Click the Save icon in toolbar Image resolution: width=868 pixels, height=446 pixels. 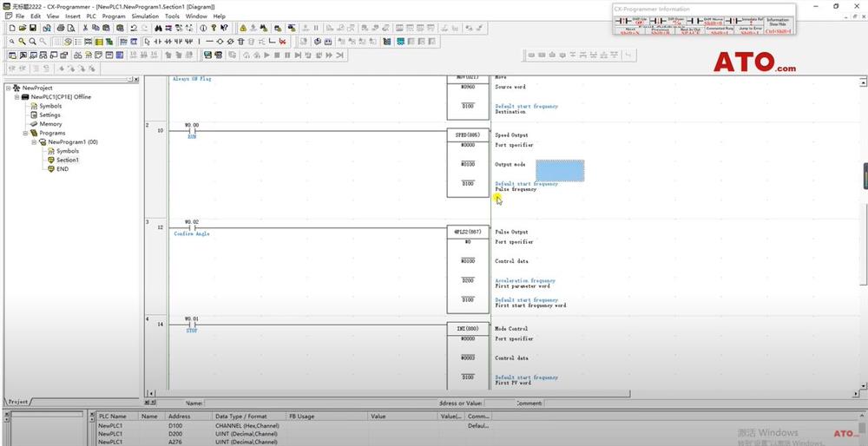click(x=35, y=28)
